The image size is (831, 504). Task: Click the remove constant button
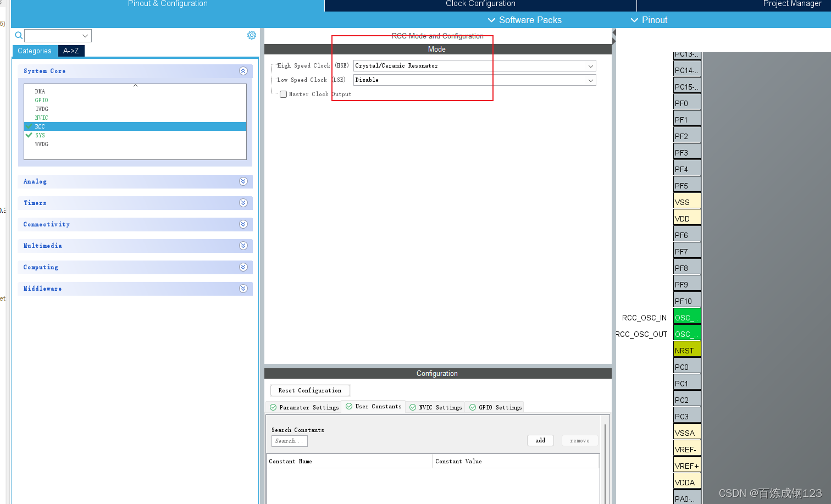point(580,440)
